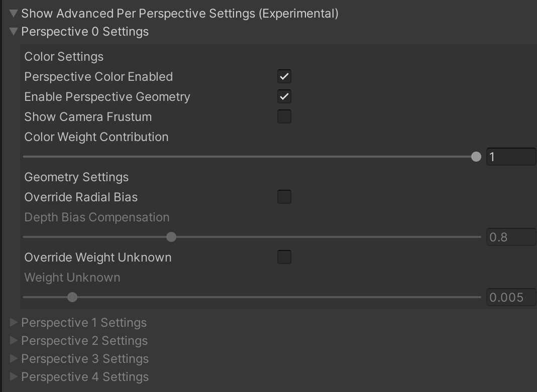This screenshot has width=537, height=392.
Task: Click the Color Settings header label
Action: click(x=64, y=57)
